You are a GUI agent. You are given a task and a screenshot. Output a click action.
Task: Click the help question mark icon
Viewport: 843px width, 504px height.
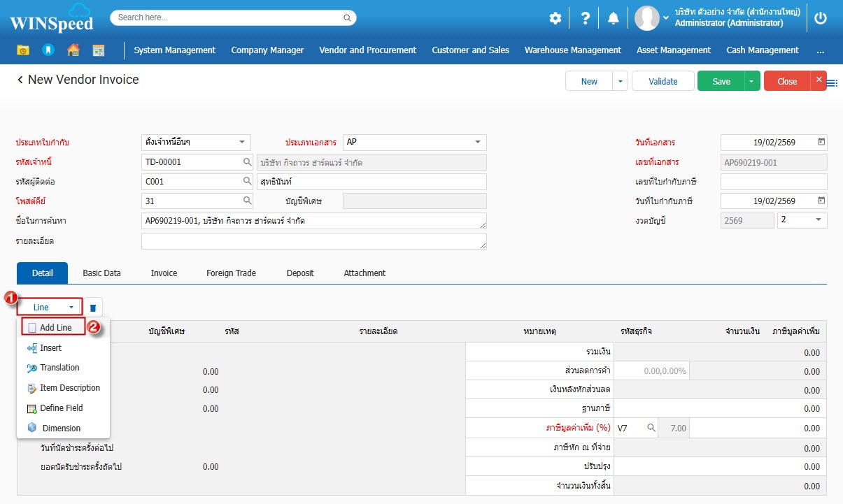click(583, 19)
